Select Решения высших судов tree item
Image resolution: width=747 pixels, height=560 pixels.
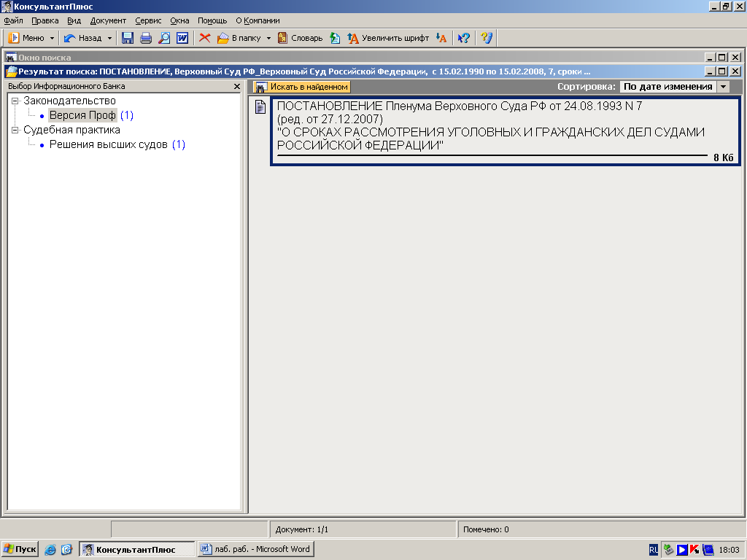pyautogui.click(x=109, y=144)
